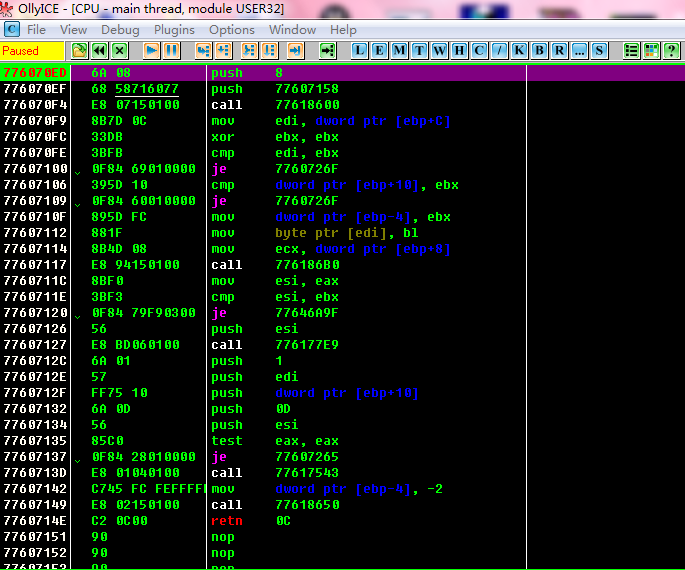Go to address in disassembler

pyautogui.click(x=327, y=51)
